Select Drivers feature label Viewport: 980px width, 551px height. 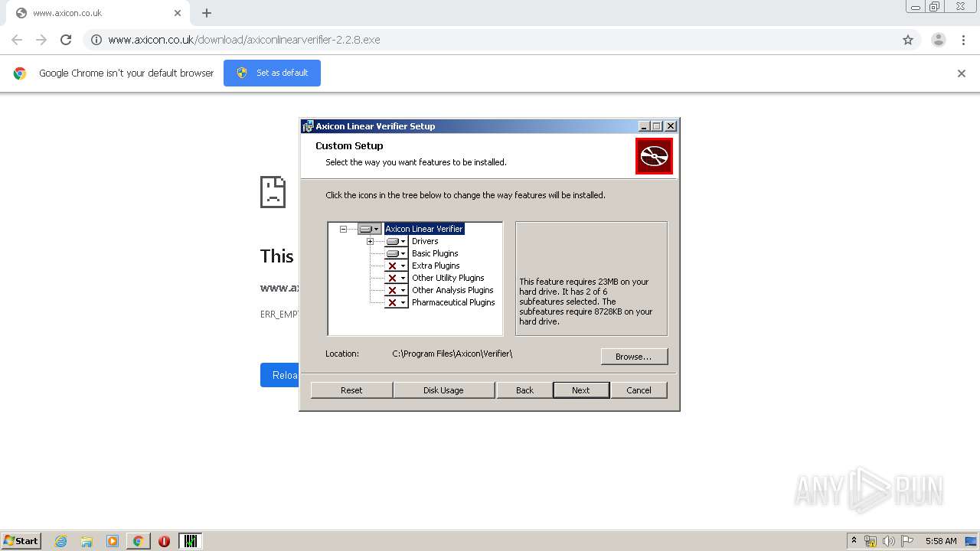click(x=425, y=241)
